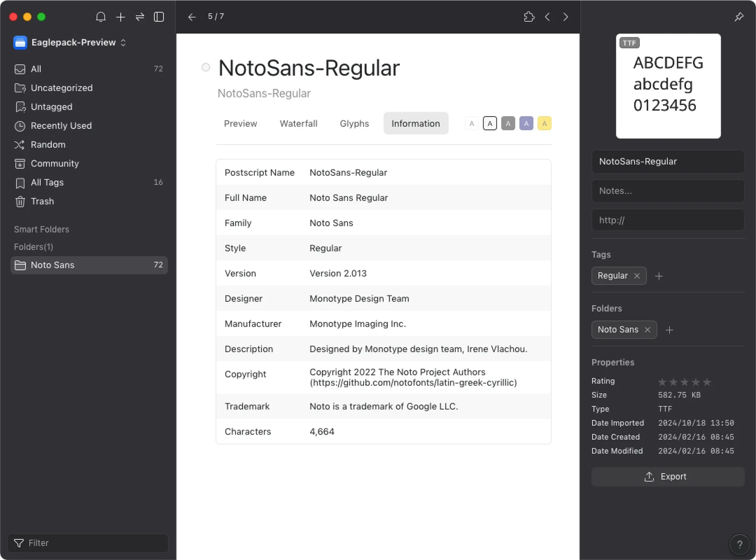This screenshot has height=560, width=756.
Task: Open the Eaglepack-Preview library dropdown
Action: [x=70, y=42]
